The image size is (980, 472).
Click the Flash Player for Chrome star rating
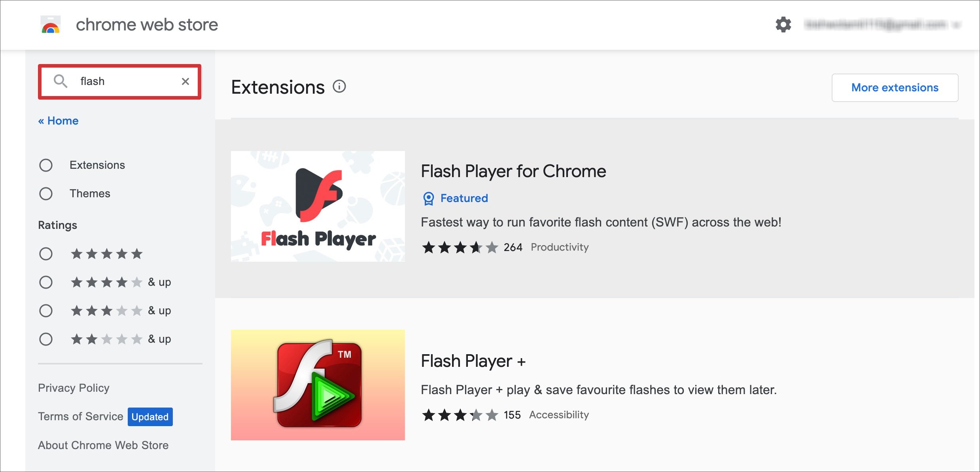459,247
